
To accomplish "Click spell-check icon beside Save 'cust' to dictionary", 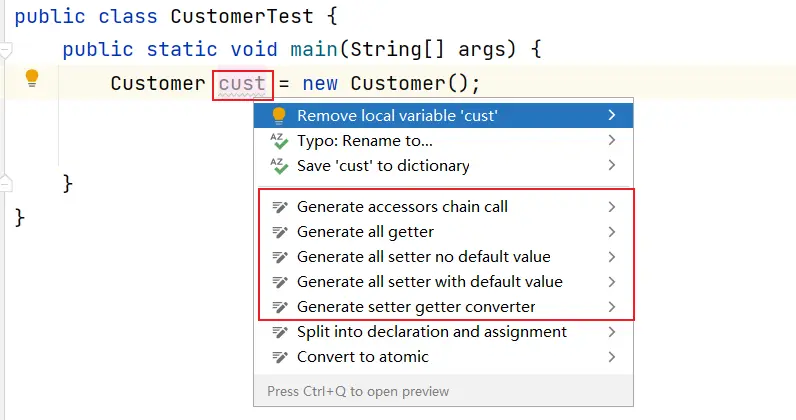I will coord(279,166).
